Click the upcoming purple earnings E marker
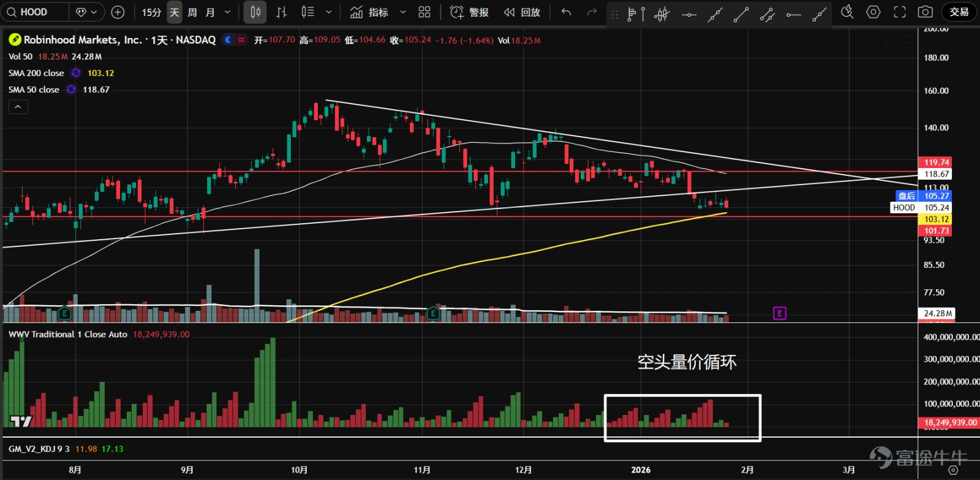 [x=779, y=313]
